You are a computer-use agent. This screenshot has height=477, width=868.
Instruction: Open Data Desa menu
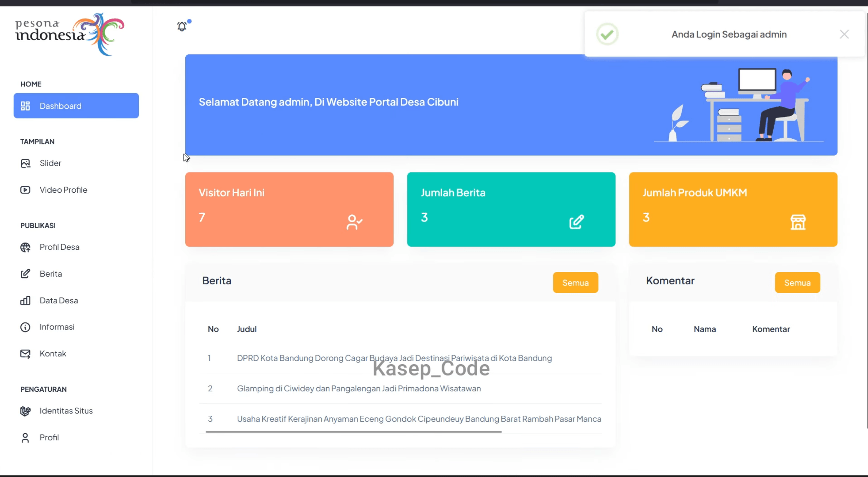[x=76, y=301]
